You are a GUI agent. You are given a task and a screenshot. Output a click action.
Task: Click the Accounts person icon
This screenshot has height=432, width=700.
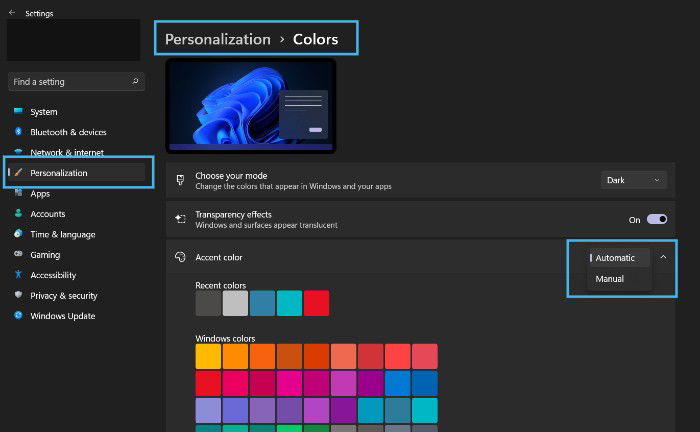18,213
